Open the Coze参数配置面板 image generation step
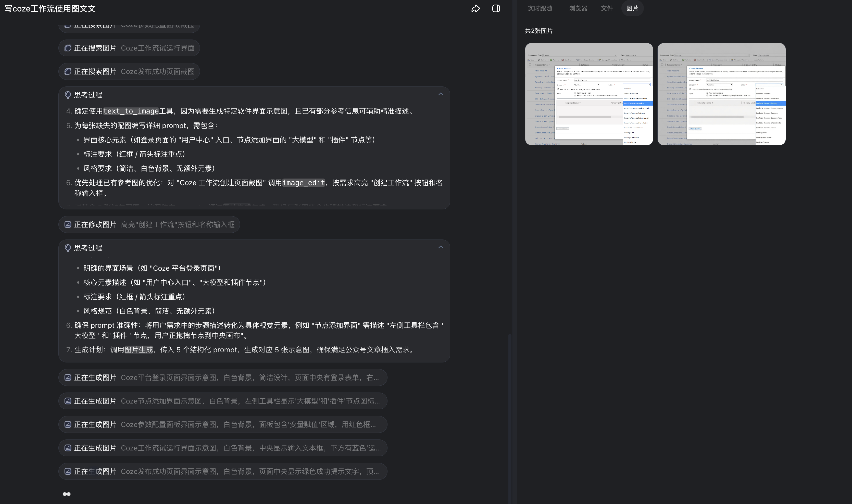 coord(222,424)
